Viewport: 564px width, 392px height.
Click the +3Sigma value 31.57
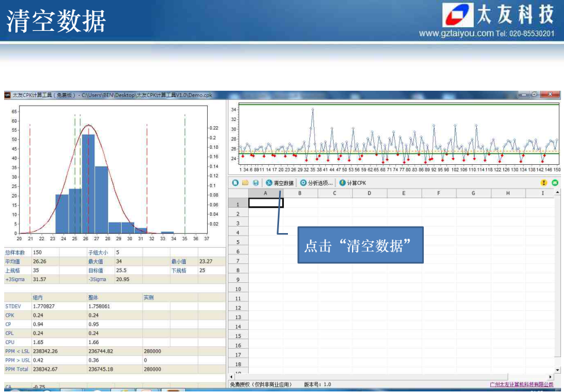[x=40, y=279]
